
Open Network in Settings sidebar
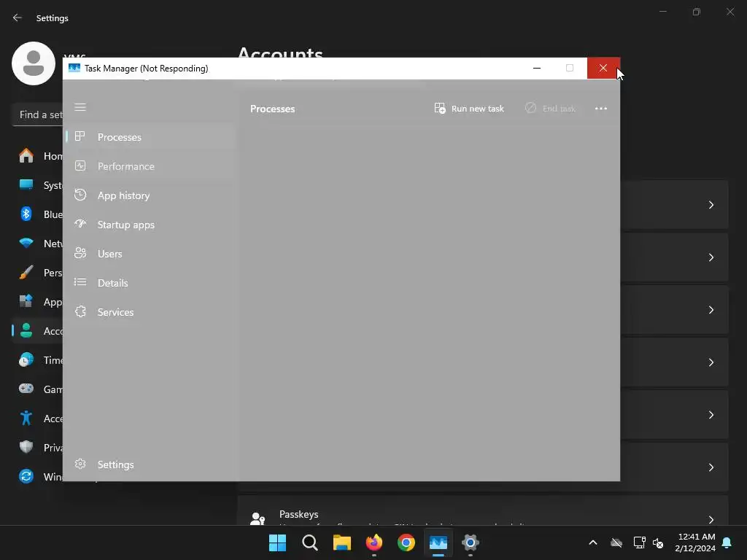point(38,244)
